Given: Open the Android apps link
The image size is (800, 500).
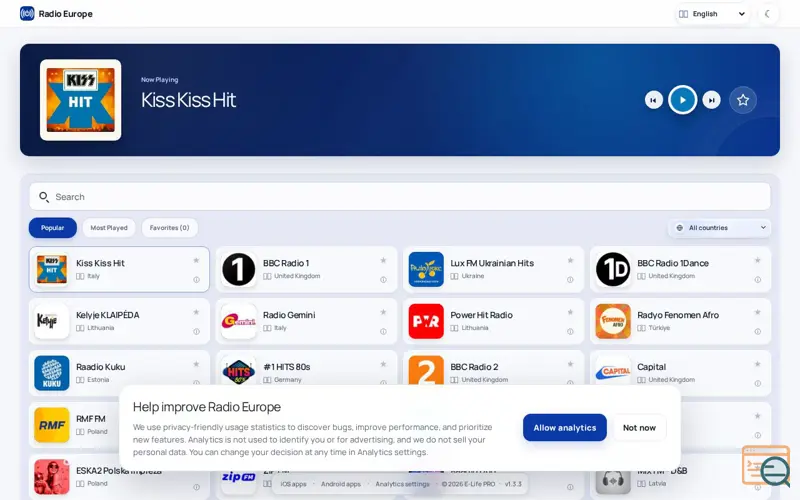Looking at the screenshot, I should pos(341,484).
